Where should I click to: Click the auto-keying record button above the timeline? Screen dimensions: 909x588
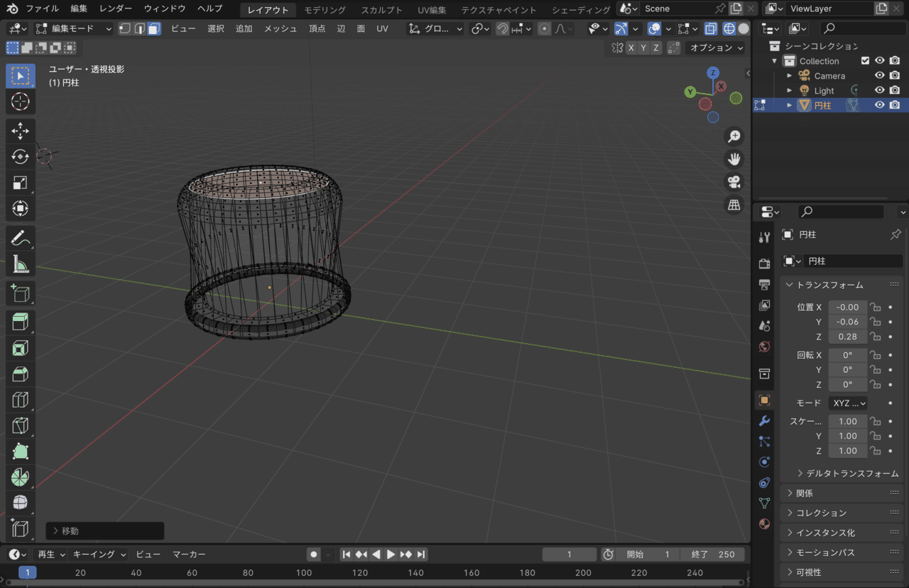313,554
